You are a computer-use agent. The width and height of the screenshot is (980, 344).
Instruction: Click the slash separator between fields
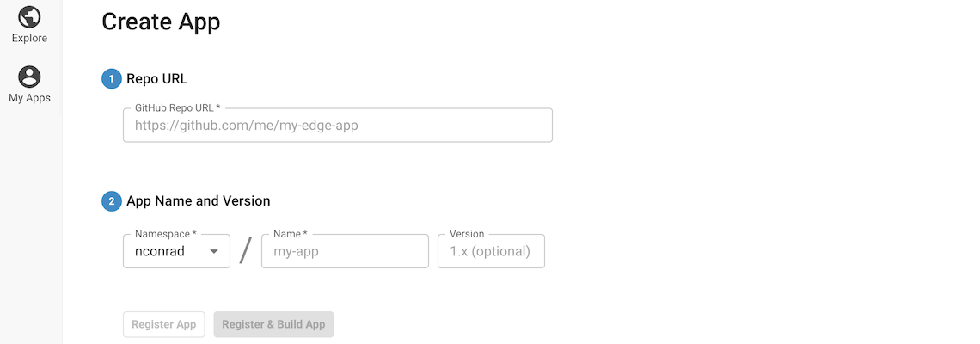[x=246, y=250]
